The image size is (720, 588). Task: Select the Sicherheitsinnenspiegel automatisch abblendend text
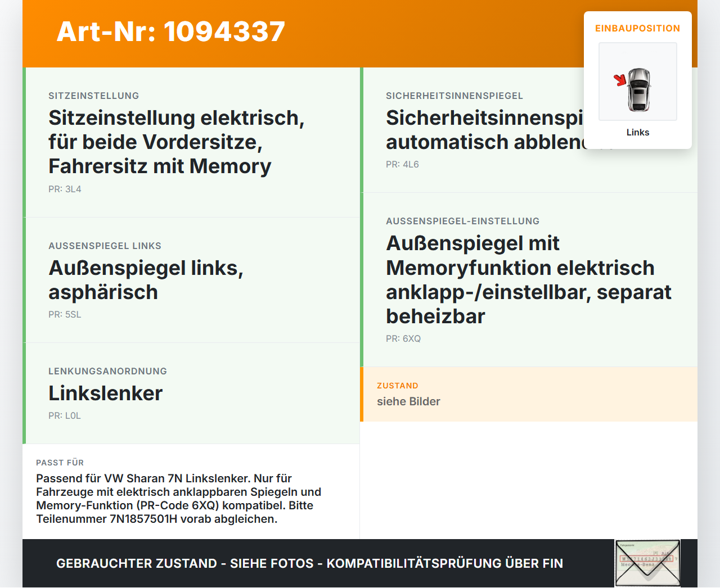[x=485, y=130]
